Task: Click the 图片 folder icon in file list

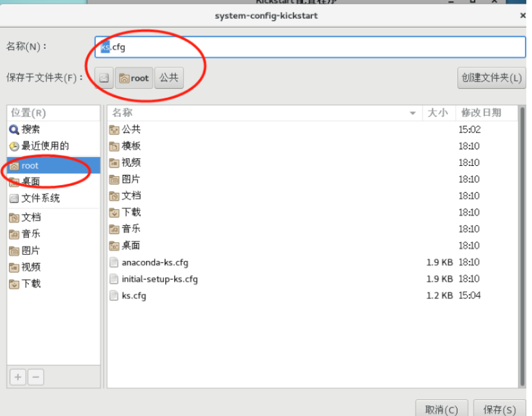Action: coord(114,179)
